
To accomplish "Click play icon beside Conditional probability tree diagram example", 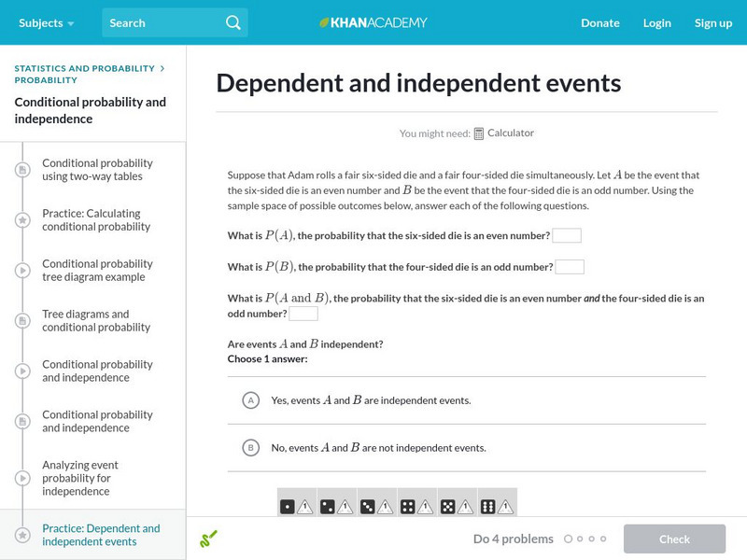I will pyautogui.click(x=22, y=271).
